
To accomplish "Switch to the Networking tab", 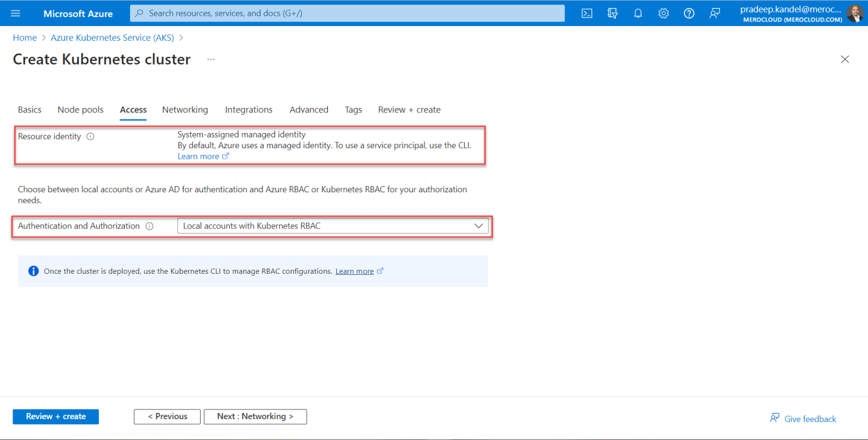I will pos(185,109).
